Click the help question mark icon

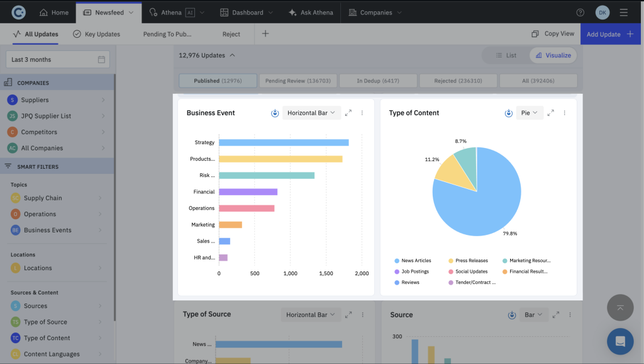(579, 12)
